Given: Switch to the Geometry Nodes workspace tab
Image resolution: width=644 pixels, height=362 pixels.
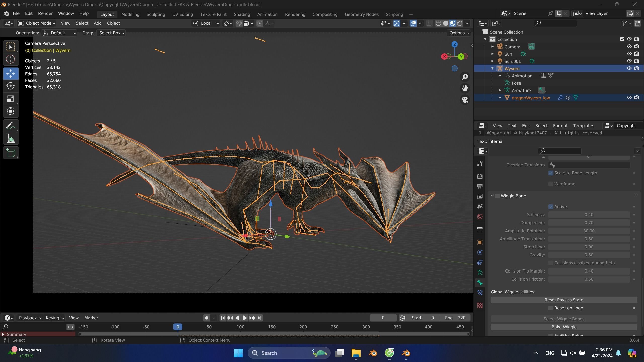Looking at the screenshot, I should 361,14.
